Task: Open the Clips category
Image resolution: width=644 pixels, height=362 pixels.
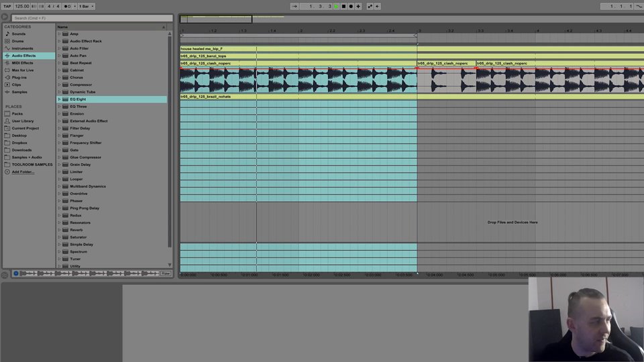Action: (x=29, y=84)
